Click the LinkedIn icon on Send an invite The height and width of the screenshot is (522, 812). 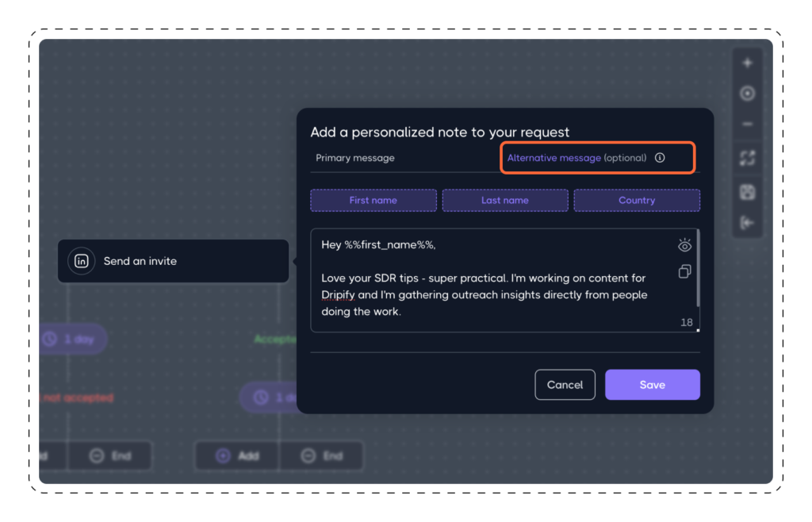click(82, 260)
